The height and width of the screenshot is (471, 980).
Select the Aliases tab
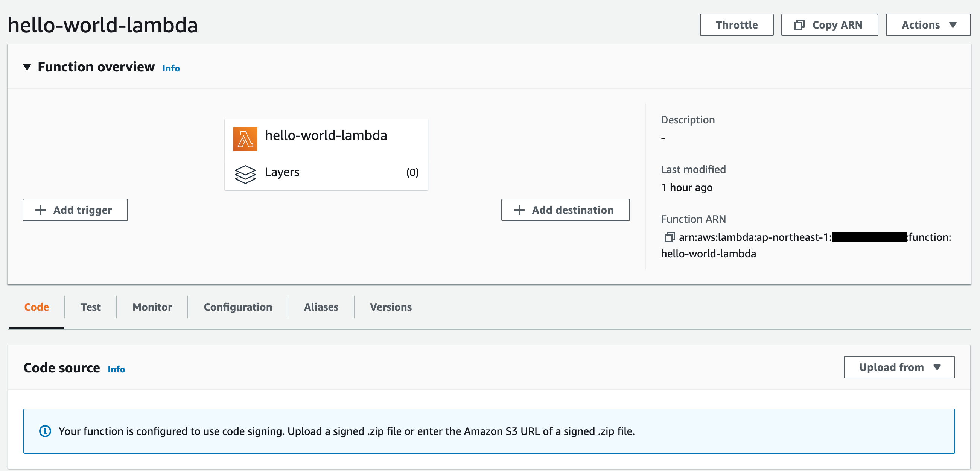click(321, 307)
